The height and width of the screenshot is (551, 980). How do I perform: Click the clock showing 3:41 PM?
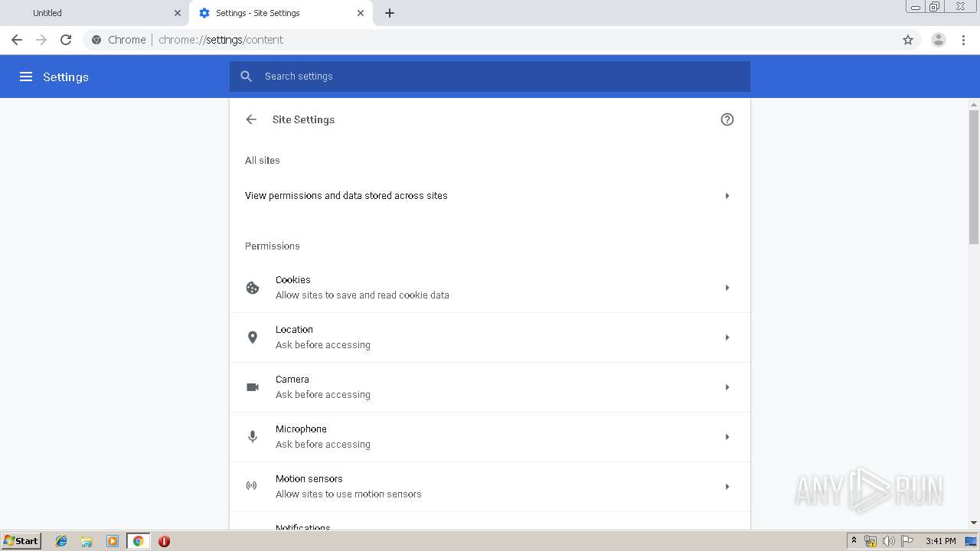[x=940, y=541]
